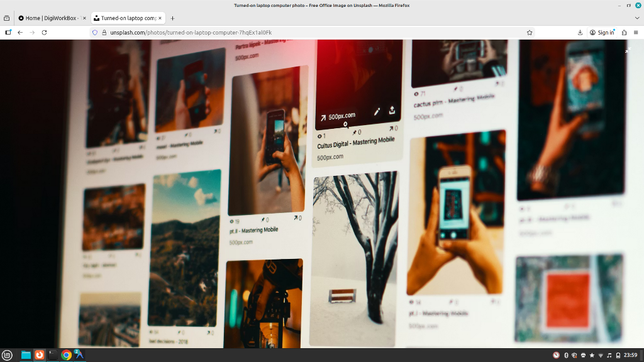Navigate forward using the forward arrow
The height and width of the screenshot is (362, 644).
tap(31, 32)
